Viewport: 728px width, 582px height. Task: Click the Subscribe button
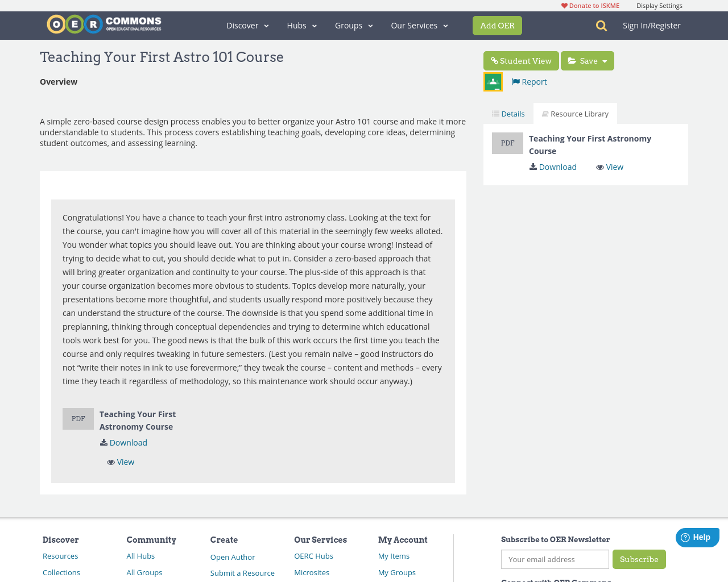coord(639,559)
